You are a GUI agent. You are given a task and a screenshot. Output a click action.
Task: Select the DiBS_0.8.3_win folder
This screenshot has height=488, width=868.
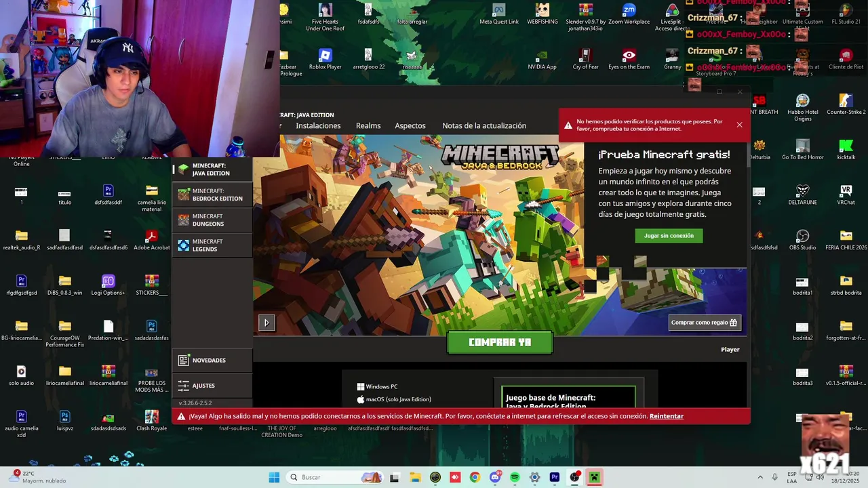[64, 286]
